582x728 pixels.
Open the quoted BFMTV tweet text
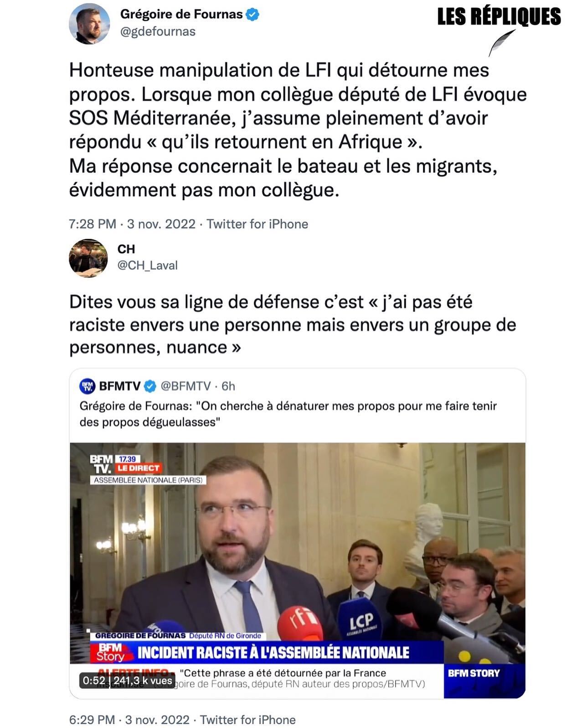[x=288, y=414]
